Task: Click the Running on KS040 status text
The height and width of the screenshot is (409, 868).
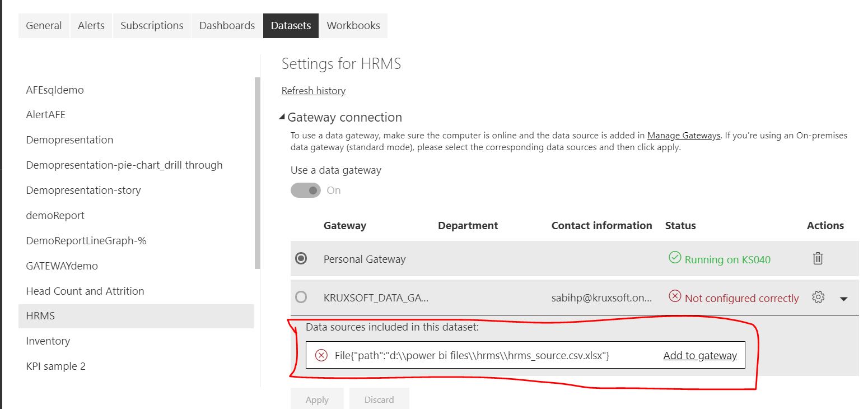Action: coord(727,259)
